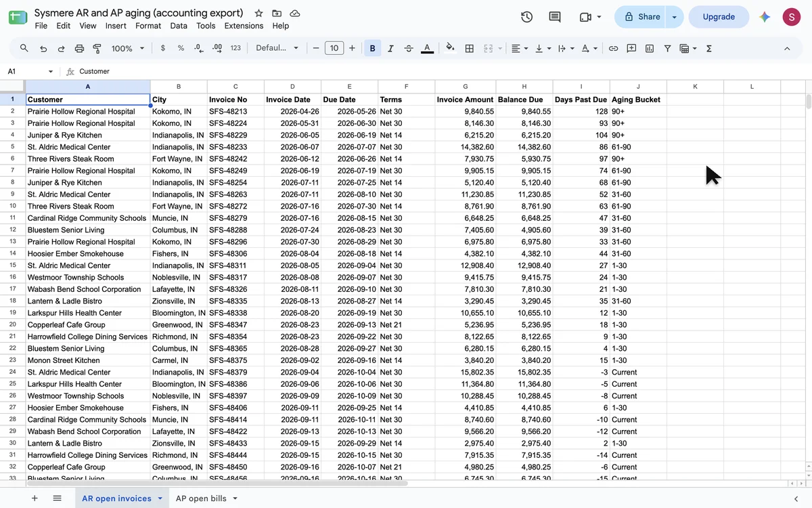Insert a chart
The height and width of the screenshot is (508, 812).
coord(650,48)
